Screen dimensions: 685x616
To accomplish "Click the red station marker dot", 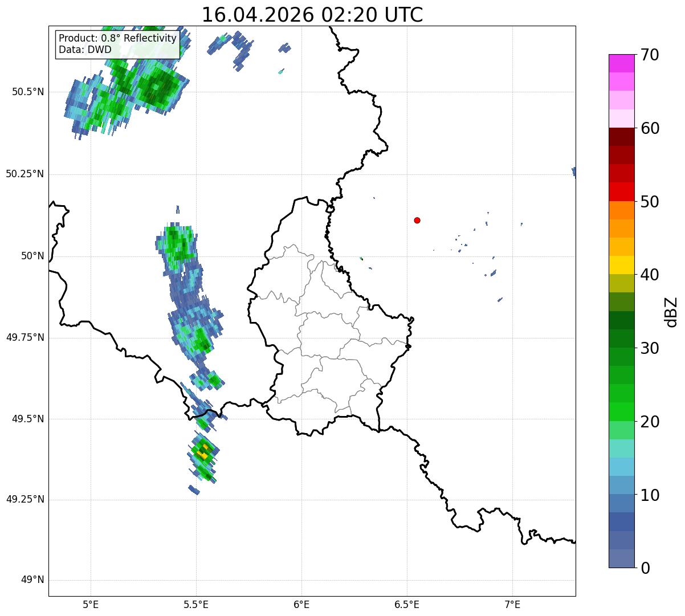I will coord(417,220).
